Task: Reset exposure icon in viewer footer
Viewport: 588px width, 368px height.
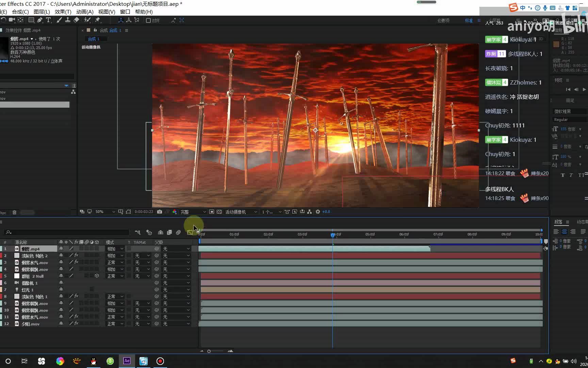Action: (318, 212)
